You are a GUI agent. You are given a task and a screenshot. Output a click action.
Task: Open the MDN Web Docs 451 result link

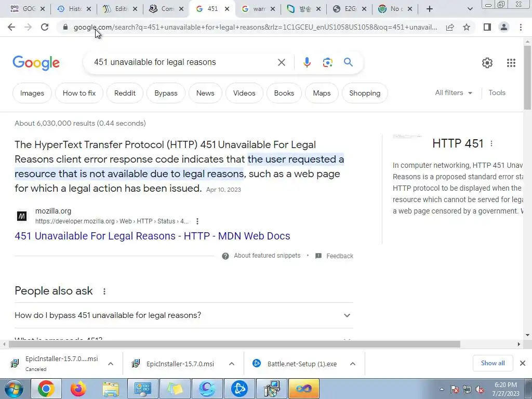pos(152,236)
